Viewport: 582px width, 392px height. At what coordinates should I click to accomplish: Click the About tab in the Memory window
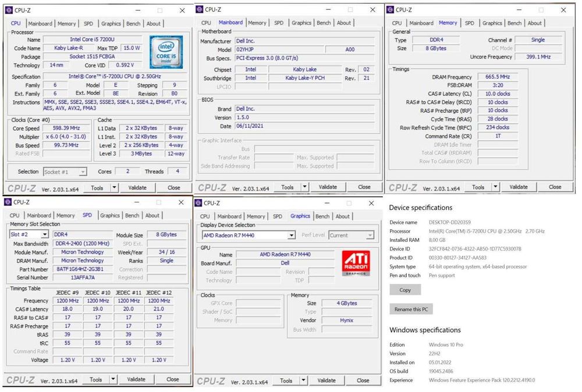click(534, 23)
